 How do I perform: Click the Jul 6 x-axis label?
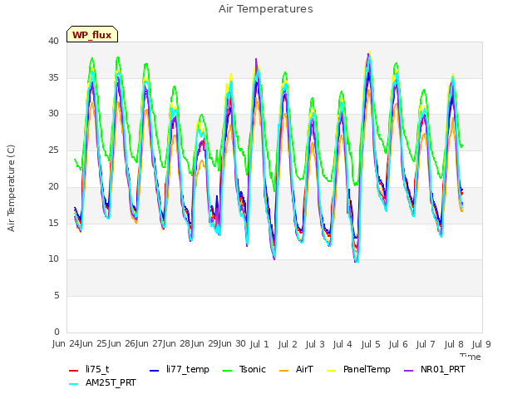pyautogui.click(x=398, y=344)
